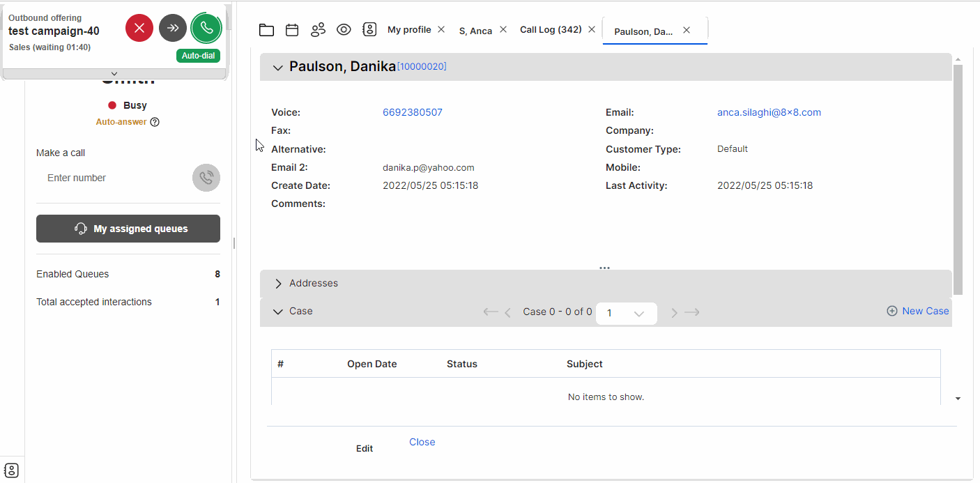Image resolution: width=980 pixels, height=483 pixels.
Task: Open the contacts icon in the toolbar
Action: (369, 30)
